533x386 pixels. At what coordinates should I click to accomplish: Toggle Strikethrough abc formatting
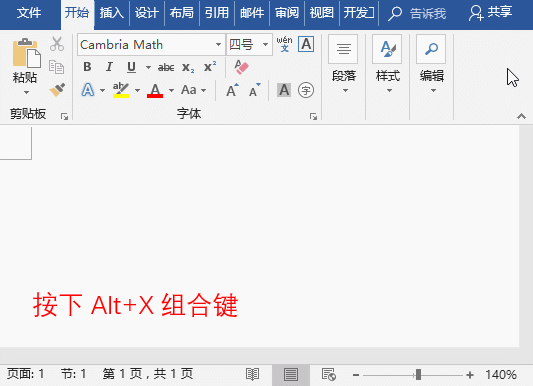tap(166, 67)
